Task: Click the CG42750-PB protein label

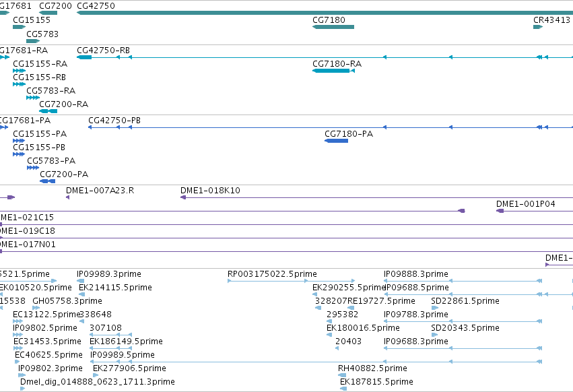Action: (114, 121)
